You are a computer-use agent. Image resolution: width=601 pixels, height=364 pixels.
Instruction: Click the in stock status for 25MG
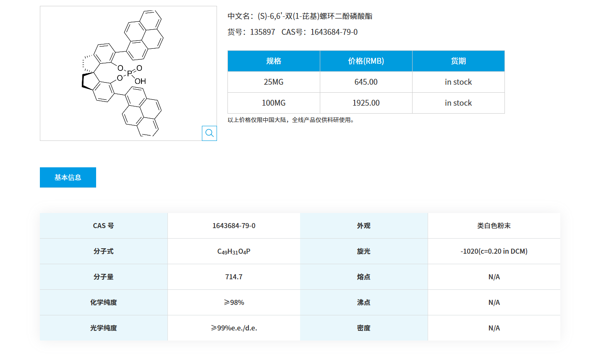(458, 82)
